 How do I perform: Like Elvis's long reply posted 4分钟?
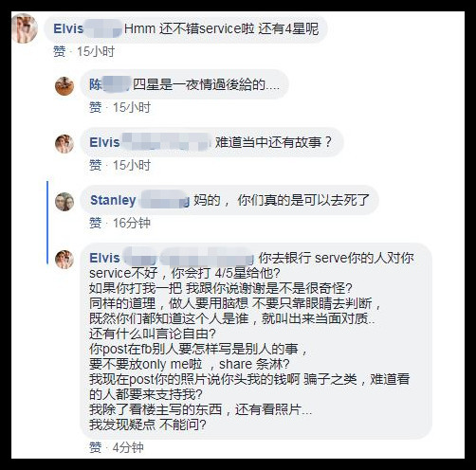(x=95, y=447)
